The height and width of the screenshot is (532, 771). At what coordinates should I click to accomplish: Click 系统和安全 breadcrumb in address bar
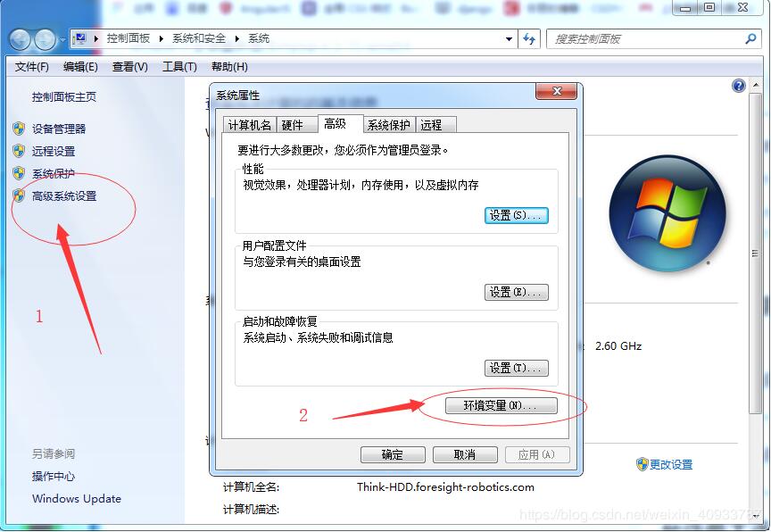pos(199,38)
